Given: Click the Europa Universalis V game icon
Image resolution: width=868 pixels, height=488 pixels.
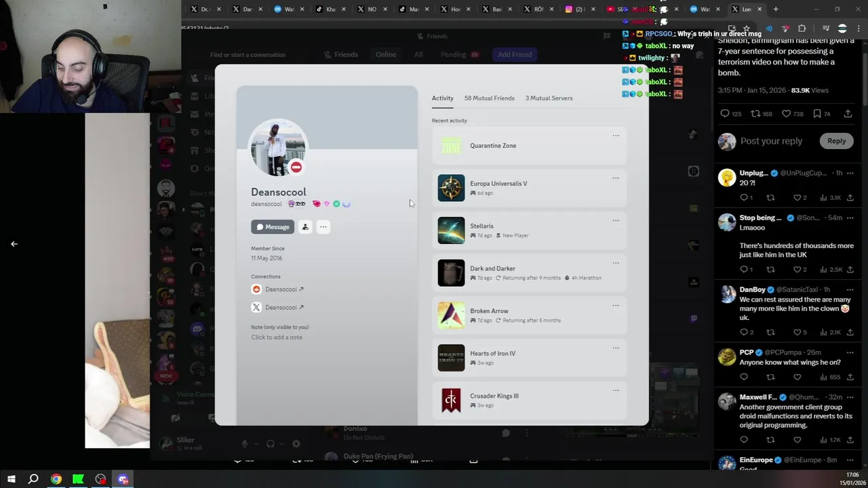Looking at the screenshot, I should [451, 188].
